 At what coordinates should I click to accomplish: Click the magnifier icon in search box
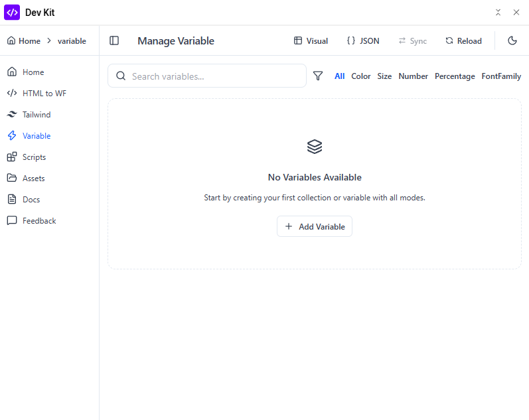[121, 76]
